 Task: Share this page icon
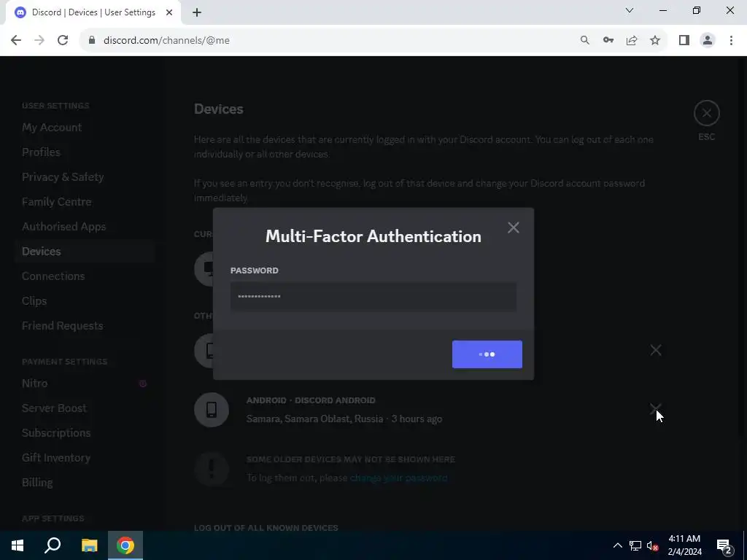click(x=632, y=41)
